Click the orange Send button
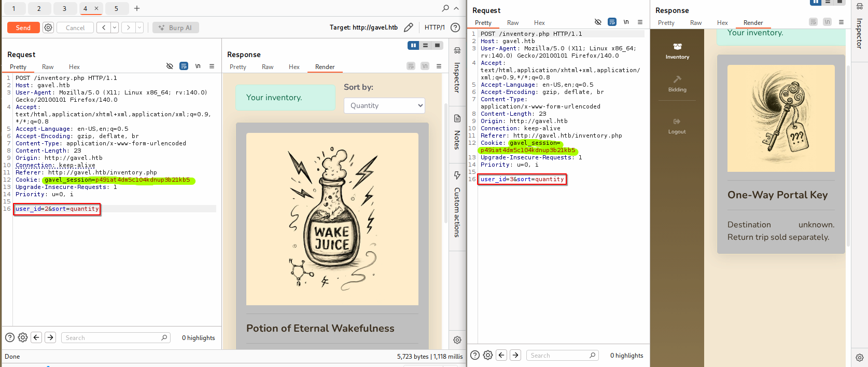868x367 pixels. coord(23,28)
